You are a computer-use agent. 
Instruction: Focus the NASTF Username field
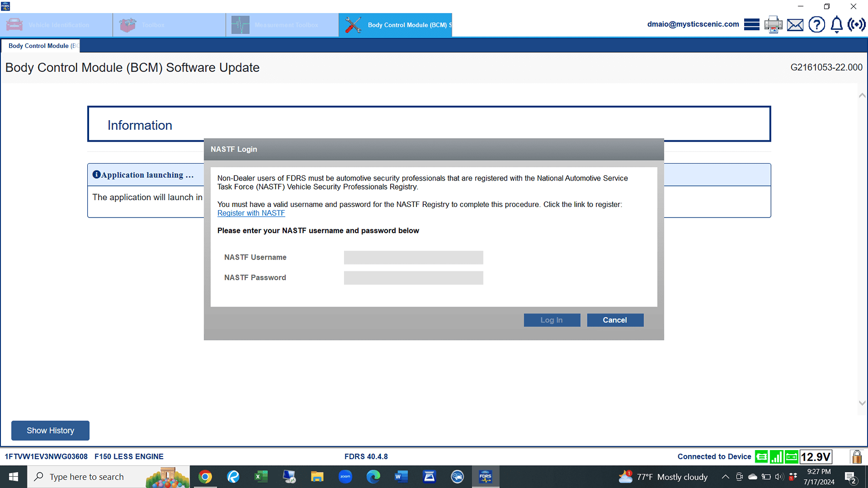pyautogui.click(x=413, y=257)
